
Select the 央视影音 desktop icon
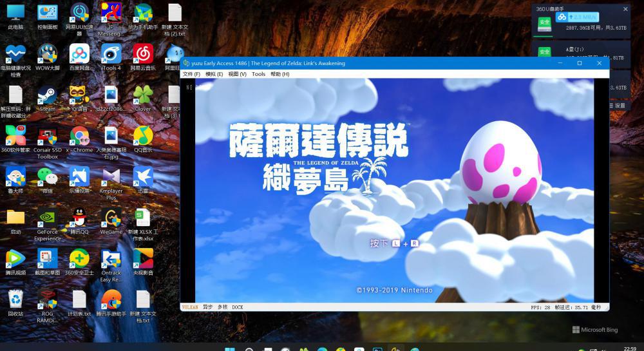coord(143,262)
